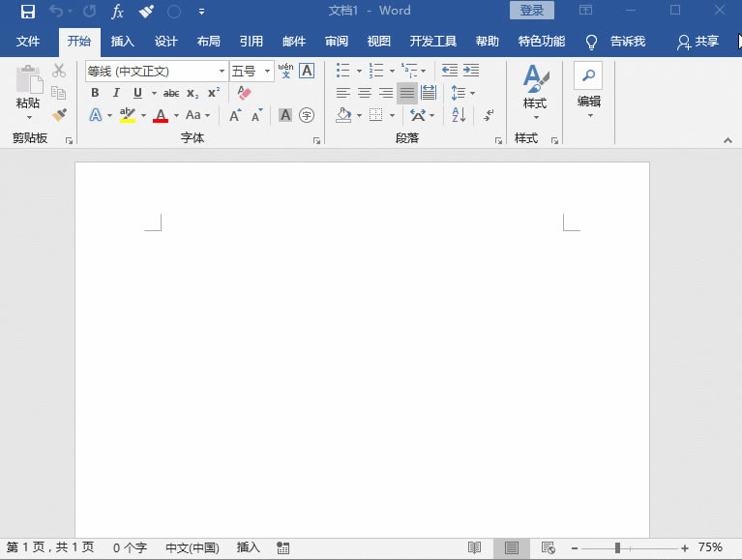Click the Clear Formatting eraser icon
Viewport: 742px width, 560px height.
[243, 93]
